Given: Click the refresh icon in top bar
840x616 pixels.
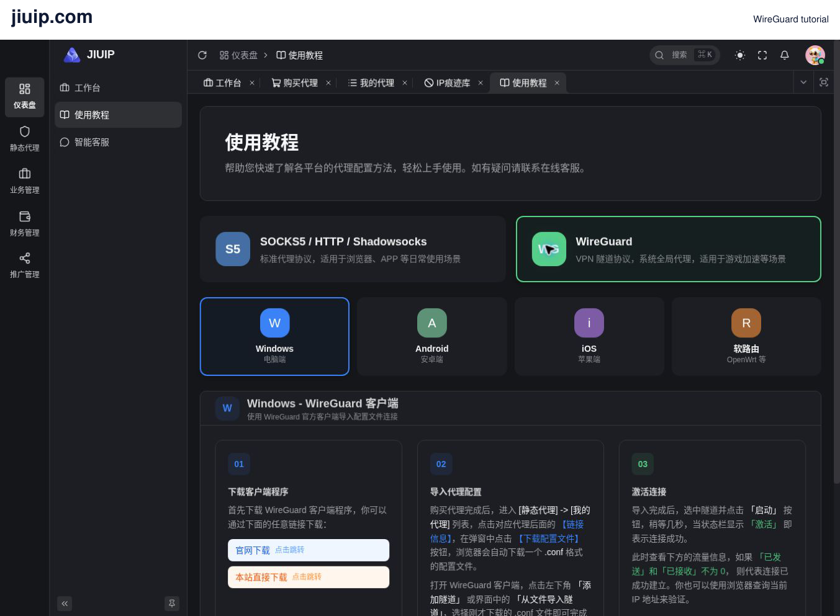Looking at the screenshot, I should (x=202, y=55).
